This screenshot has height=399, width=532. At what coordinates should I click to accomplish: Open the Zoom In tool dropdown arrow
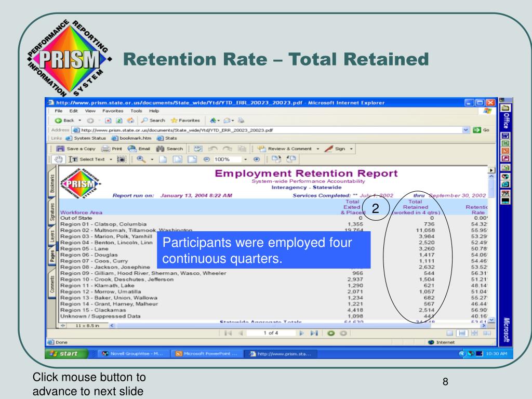pos(152,159)
